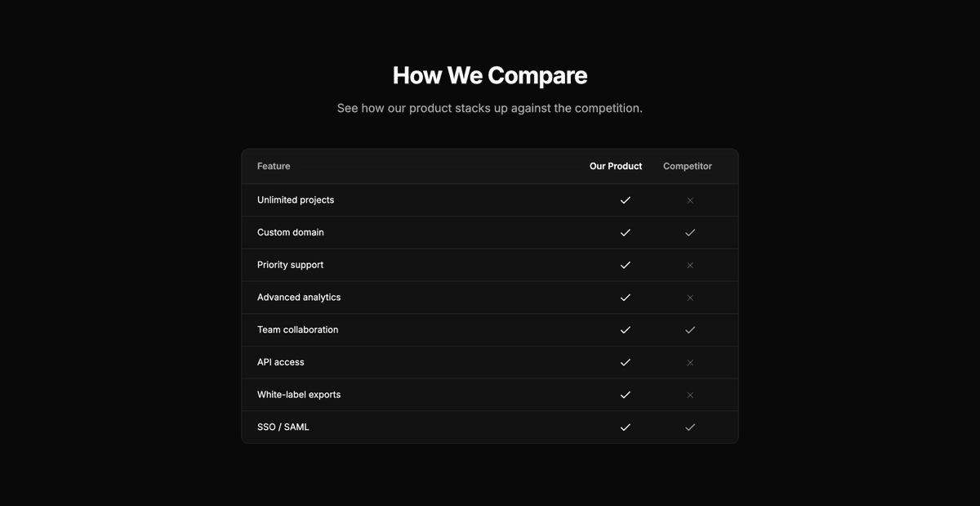This screenshot has height=506, width=980.
Task: Click the Team collaboration row
Action: click(x=297, y=329)
